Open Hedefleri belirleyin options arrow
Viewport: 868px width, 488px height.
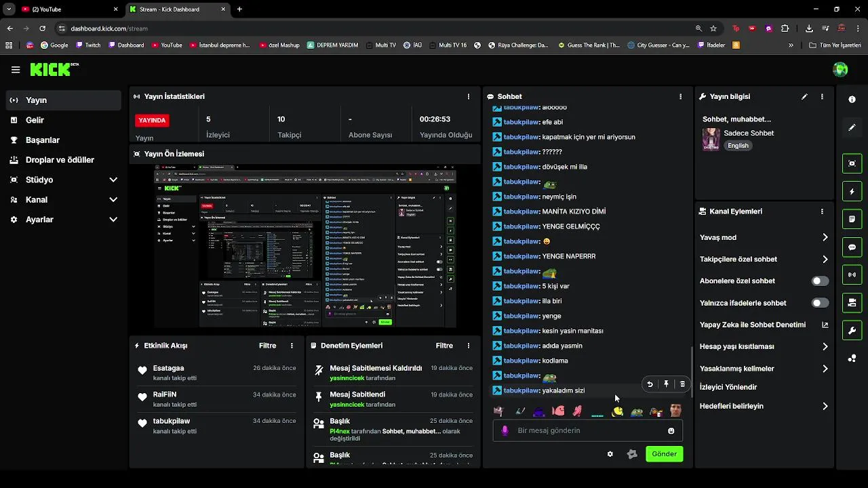825,407
